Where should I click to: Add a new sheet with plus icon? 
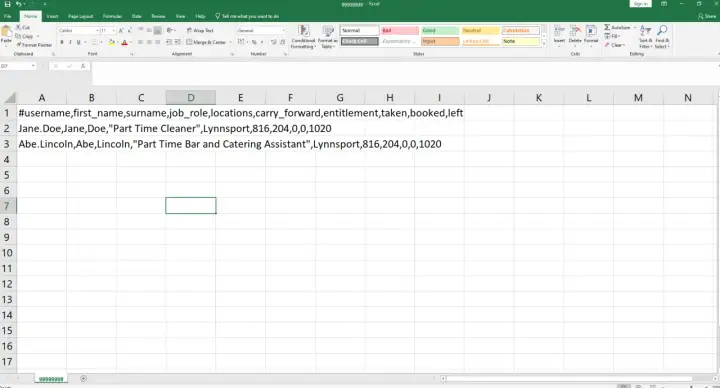pyautogui.click(x=83, y=378)
